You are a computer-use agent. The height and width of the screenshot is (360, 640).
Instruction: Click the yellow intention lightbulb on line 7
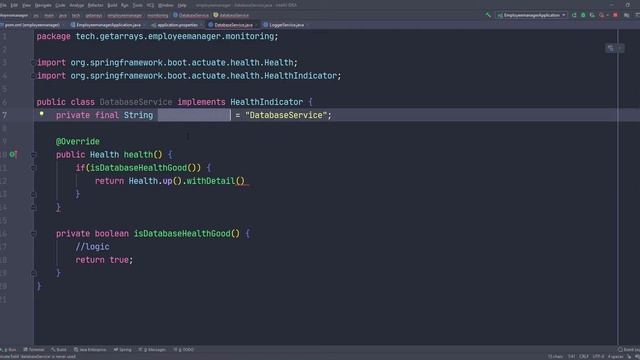click(42, 114)
